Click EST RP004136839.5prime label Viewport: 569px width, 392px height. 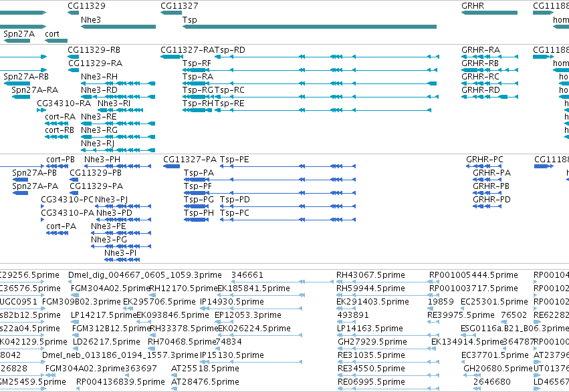tap(120, 382)
